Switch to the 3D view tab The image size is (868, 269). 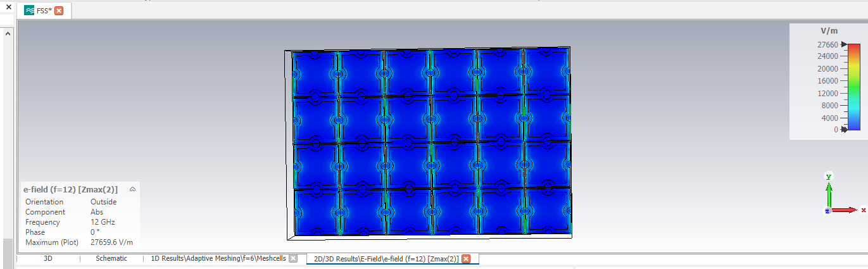[x=47, y=259]
